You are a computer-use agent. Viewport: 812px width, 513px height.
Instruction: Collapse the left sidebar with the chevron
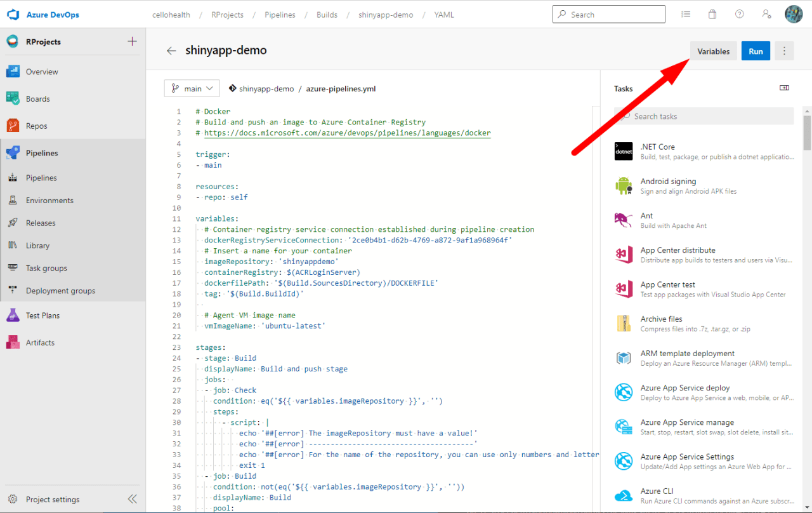133,498
